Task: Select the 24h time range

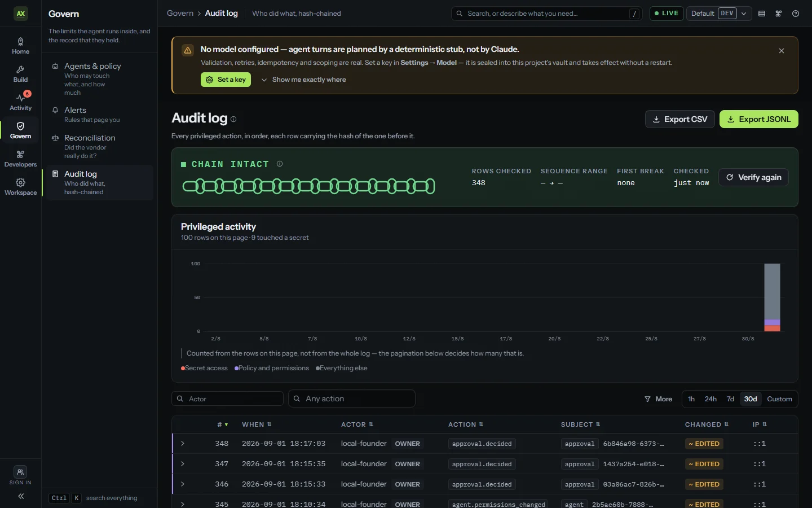Action: pyautogui.click(x=710, y=399)
